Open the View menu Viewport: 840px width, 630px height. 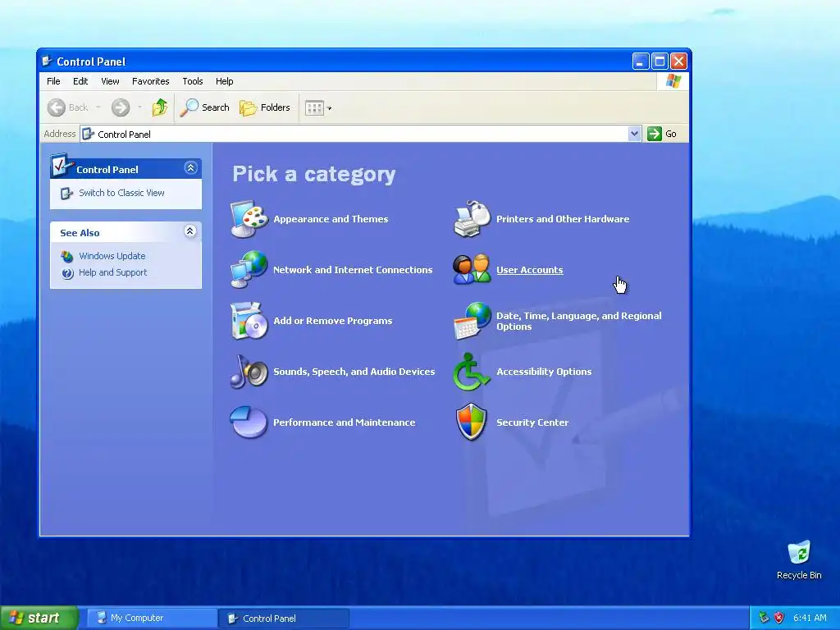(x=111, y=81)
